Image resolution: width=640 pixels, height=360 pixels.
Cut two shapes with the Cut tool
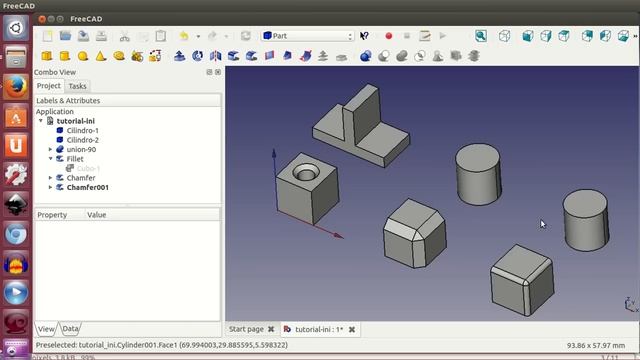coord(384,56)
